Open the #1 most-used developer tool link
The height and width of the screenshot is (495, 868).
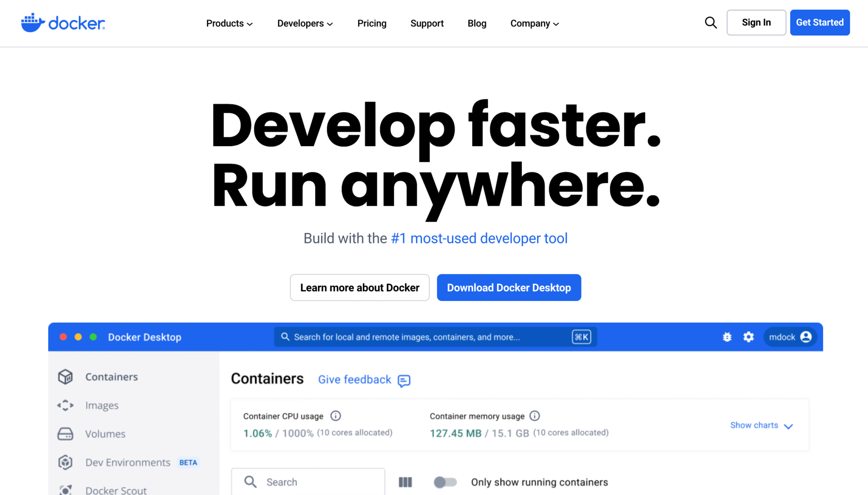pos(479,238)
